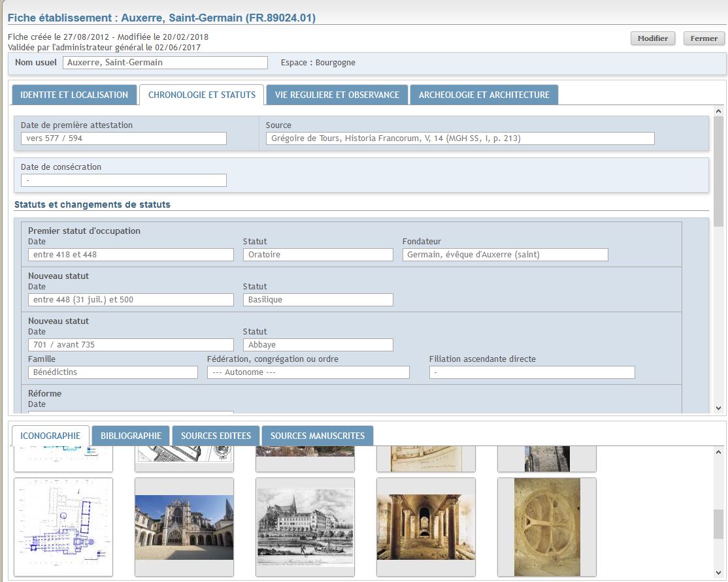
Task: Show the Sources Editees tab
Action: pyautogui.click(x=216, y=436)
